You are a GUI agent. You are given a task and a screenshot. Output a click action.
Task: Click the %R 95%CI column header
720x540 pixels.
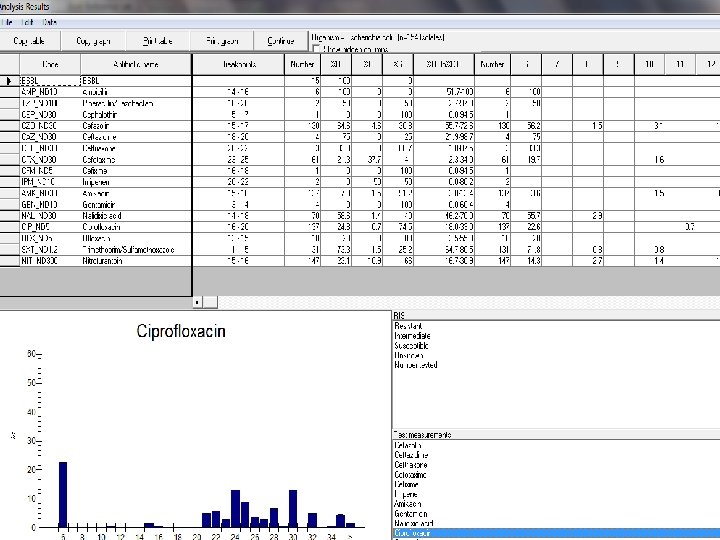point(444,64)
